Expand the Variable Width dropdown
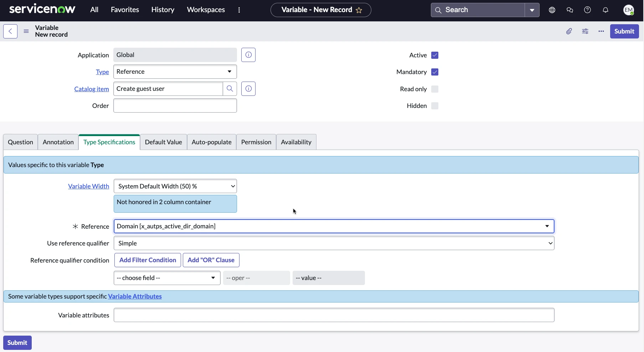The width and height of the screenshot is (644, 352). coord(175,186)
